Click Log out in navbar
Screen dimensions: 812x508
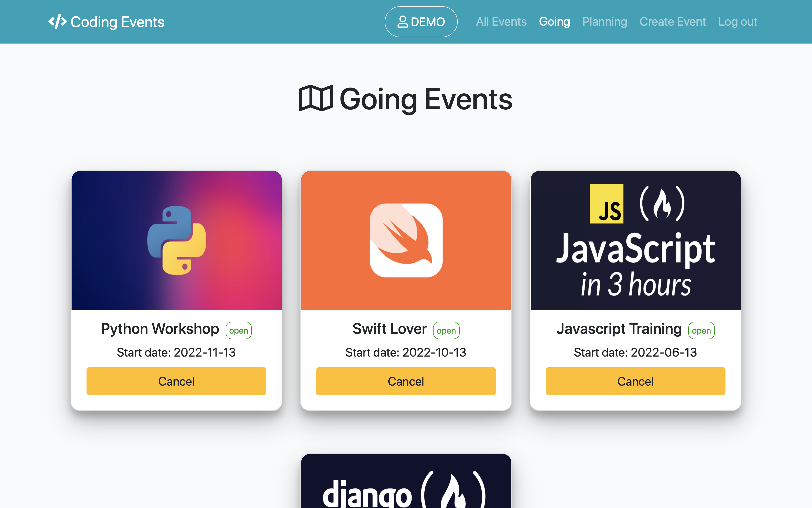[738, 22]
